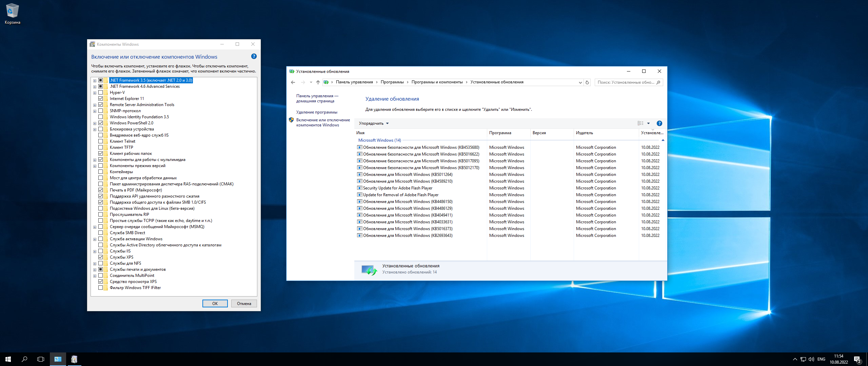Collapse the Microsoft Windows (14) group
Screen dimensions: 868x366
pyautogui.click(x=663, y=140)
